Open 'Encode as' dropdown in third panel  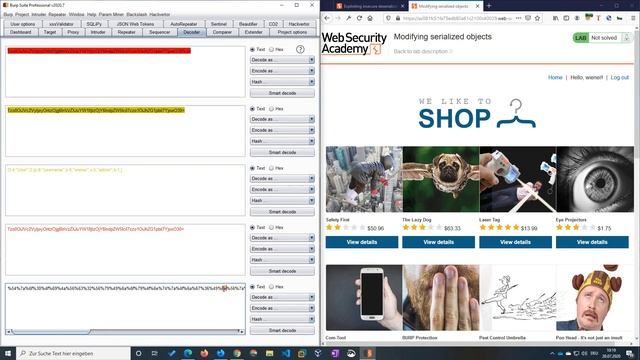click(x=282, y=190)
